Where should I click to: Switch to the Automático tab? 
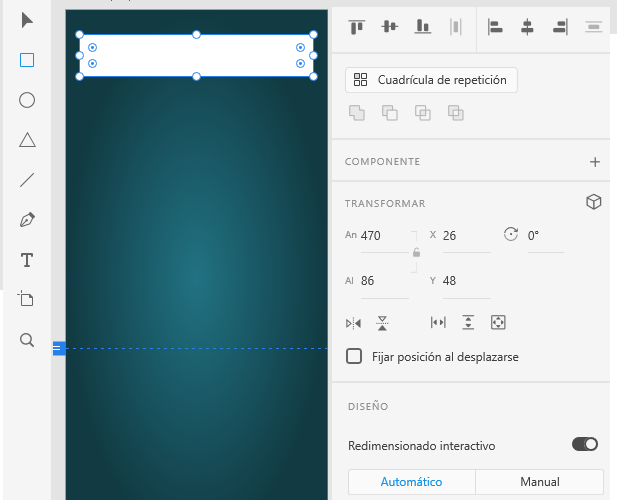tap(411, 482)
